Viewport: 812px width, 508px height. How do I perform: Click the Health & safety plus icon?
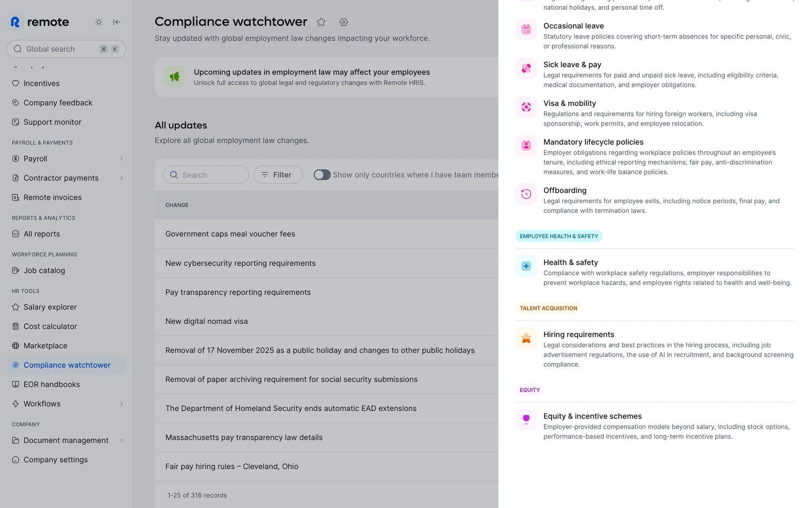click(x=526, y=266)
